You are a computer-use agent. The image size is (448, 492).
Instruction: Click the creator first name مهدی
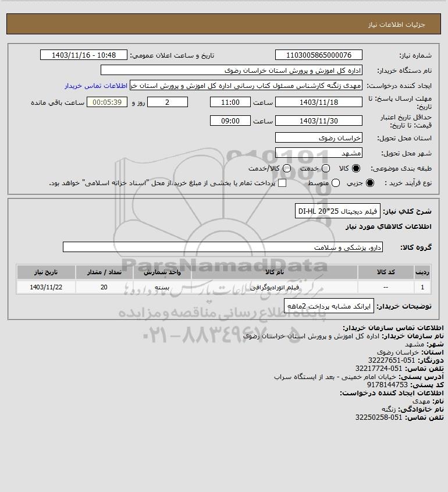pyautogui.click(x=421, y=401)
